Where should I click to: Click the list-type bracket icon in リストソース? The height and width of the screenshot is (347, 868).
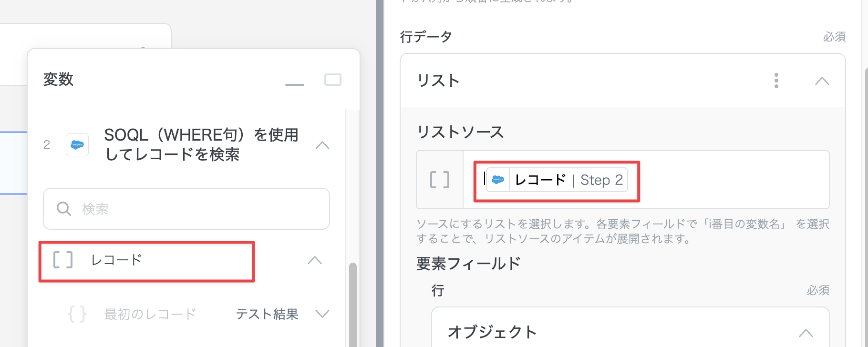click(x=439, y=180)
